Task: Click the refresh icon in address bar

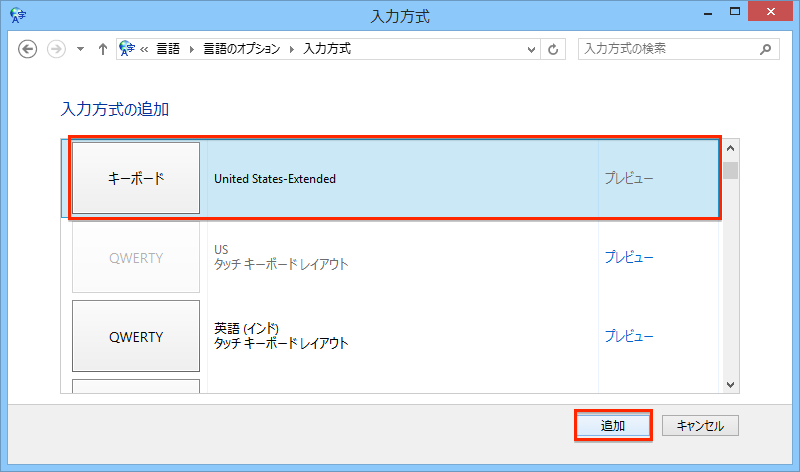Action: tap(555, 49)
